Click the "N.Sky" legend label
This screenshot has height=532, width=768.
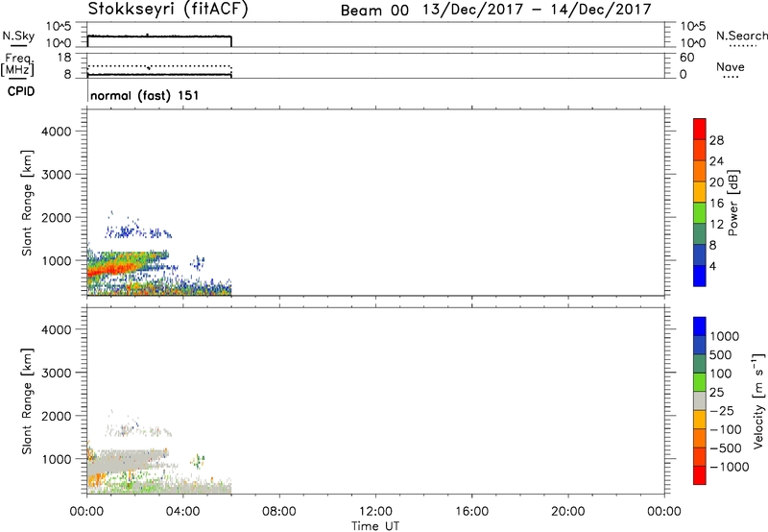[x=18, y=36]
